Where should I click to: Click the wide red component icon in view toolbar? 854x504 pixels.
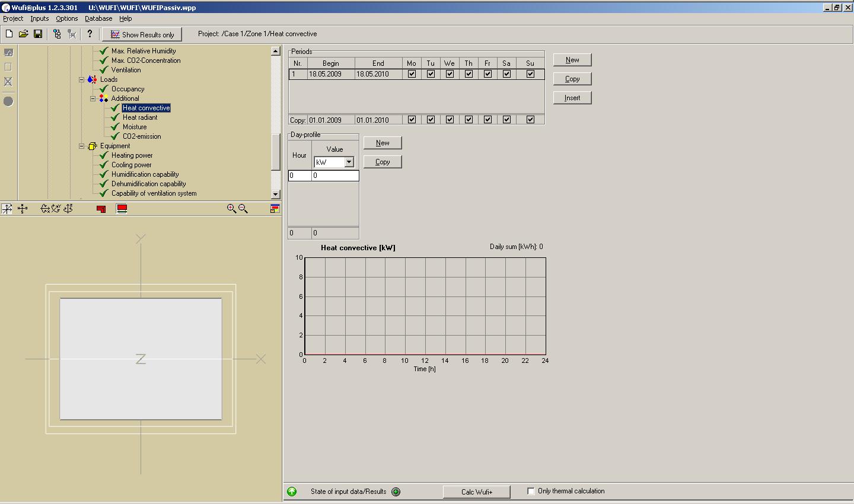[122, 209]
